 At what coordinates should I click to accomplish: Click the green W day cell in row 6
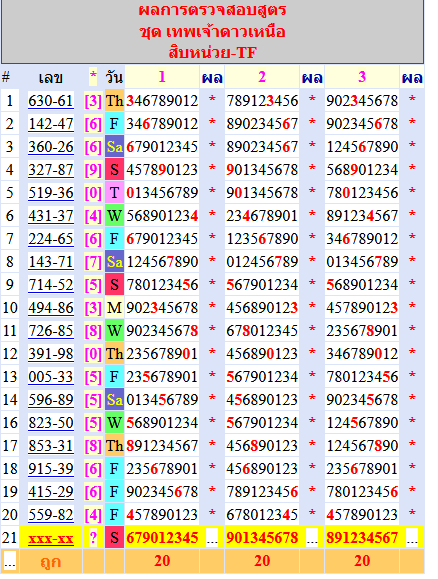pos(114,216)
